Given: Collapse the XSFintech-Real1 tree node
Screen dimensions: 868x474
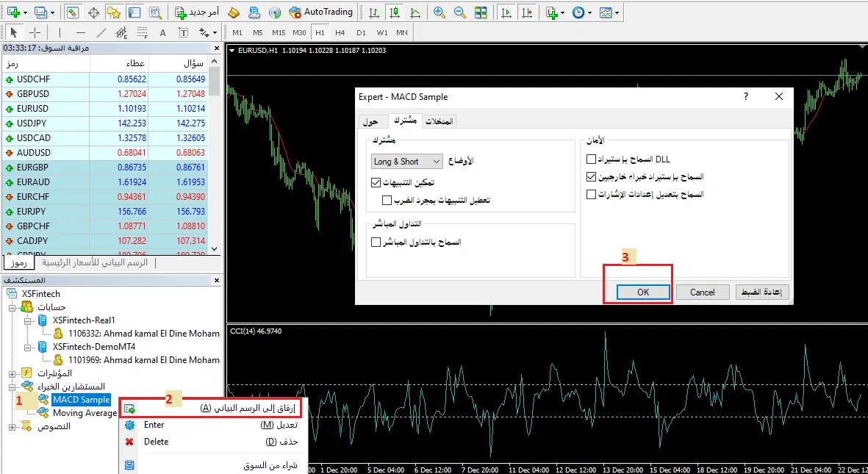Looking at the screenshot, I should point(27,320).
